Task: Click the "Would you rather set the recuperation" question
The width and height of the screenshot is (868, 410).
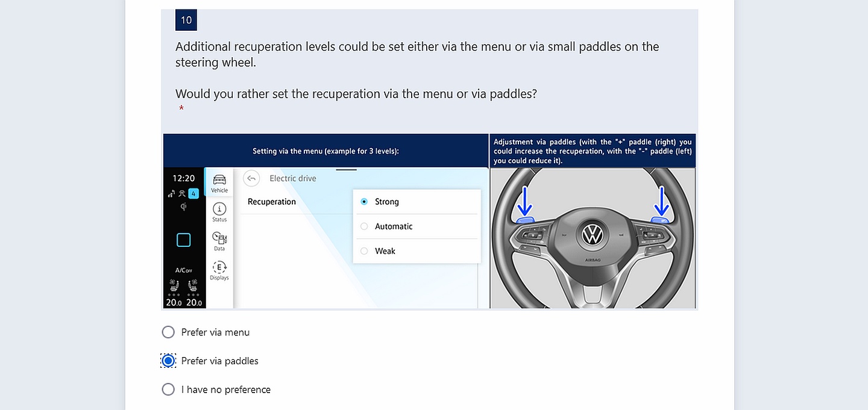Action: coord(356,94)
